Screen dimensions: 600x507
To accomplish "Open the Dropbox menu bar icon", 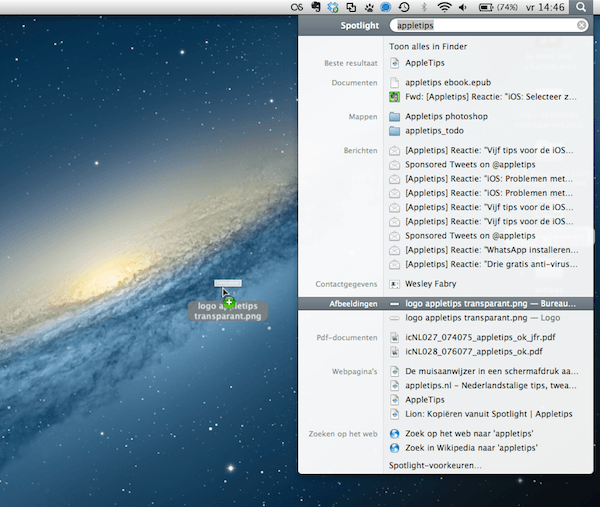I will 333,7.
